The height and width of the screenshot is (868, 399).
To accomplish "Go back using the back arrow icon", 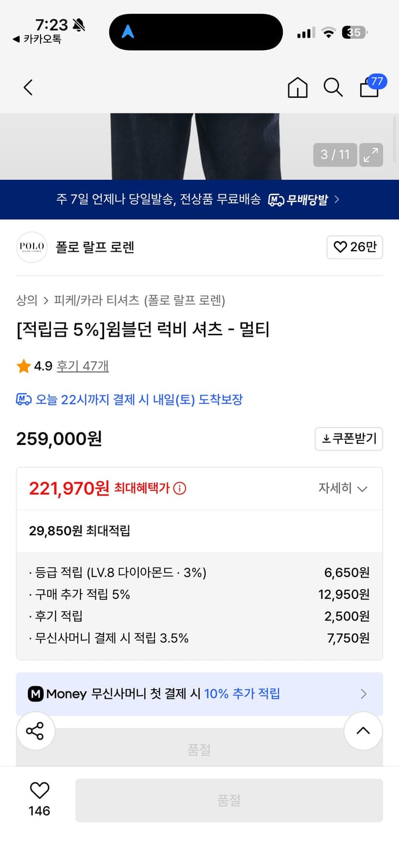I will point(28,87).
